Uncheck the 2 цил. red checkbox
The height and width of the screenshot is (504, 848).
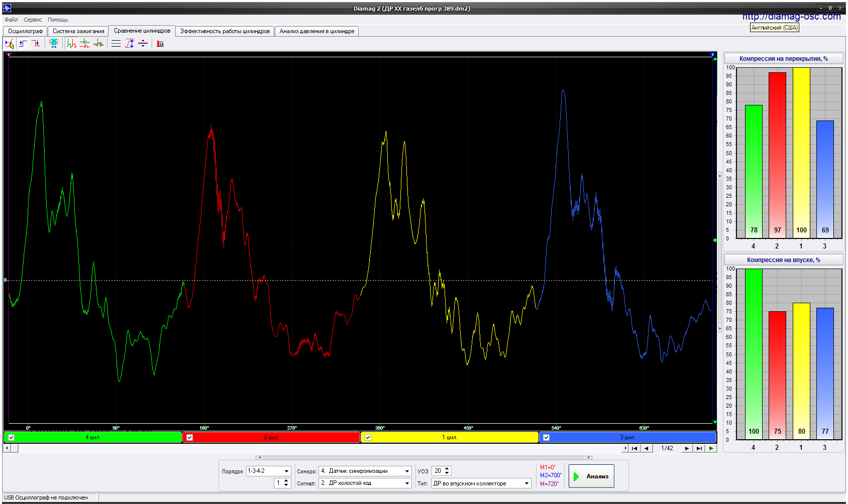pyautogui.click(x=189, y=437)
